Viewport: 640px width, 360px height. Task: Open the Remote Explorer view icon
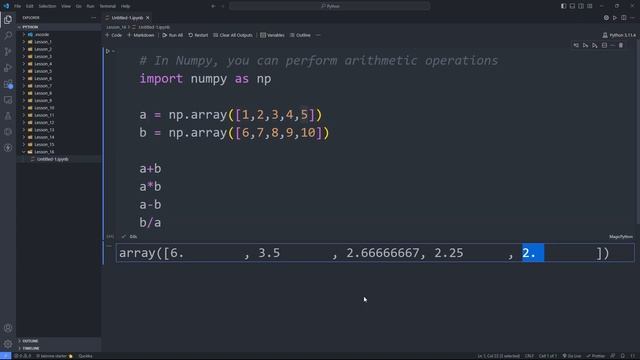coord(8,100)
